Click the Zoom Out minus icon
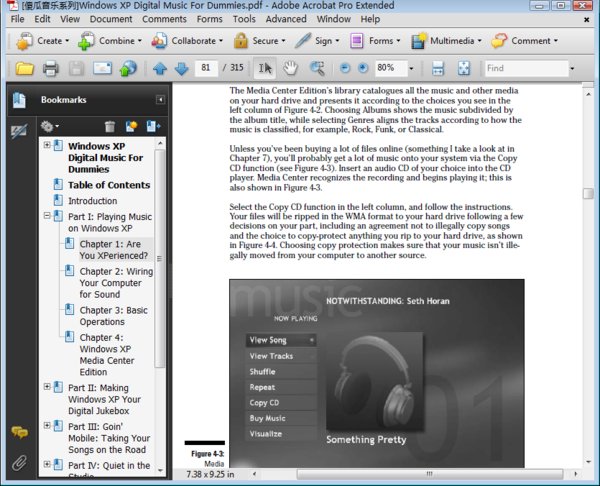 (345, 68)
